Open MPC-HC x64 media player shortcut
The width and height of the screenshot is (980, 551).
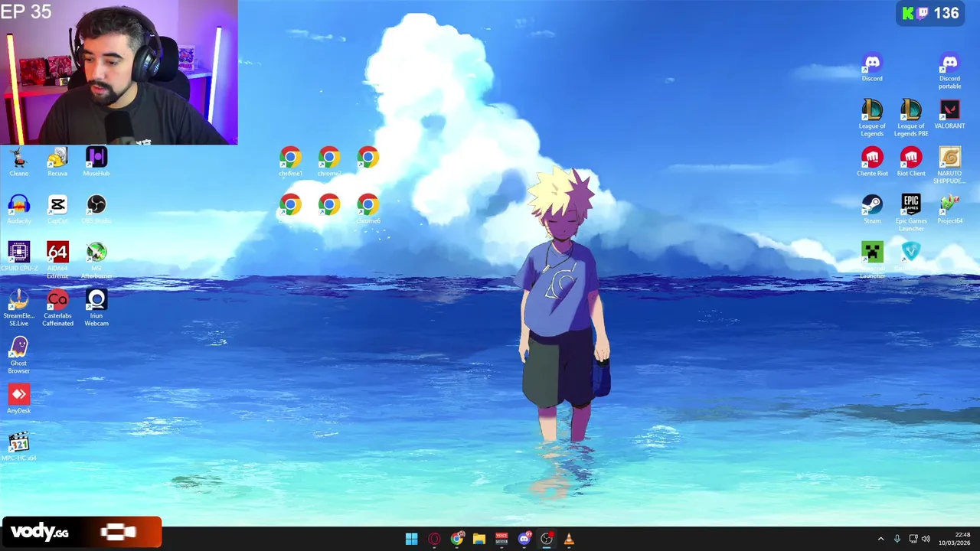18,446
